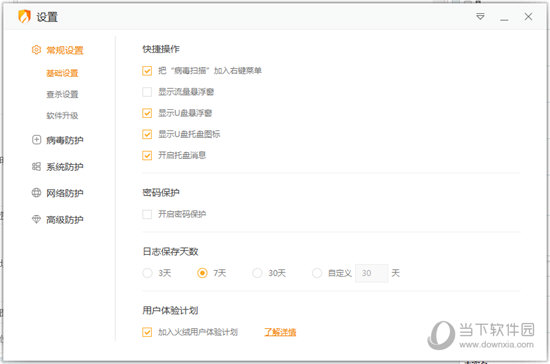Click the 常规设置 gear icon

pyautogui.click(x=36, y=50)
